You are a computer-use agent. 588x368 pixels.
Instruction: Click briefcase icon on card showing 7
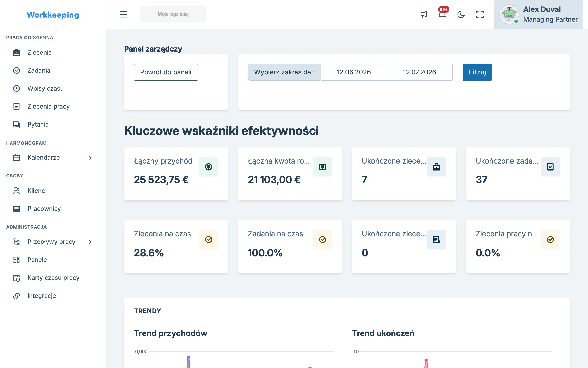point(436,167)
